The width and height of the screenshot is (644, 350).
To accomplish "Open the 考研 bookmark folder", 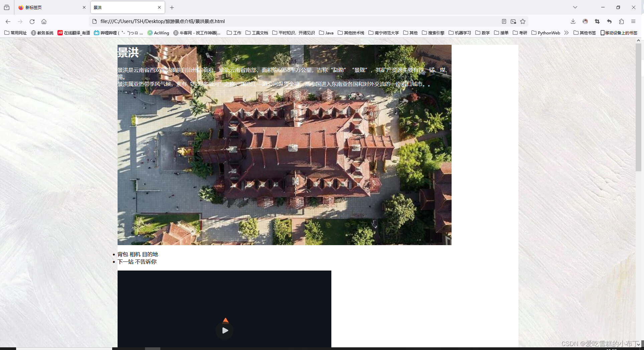I will [520, 33].
